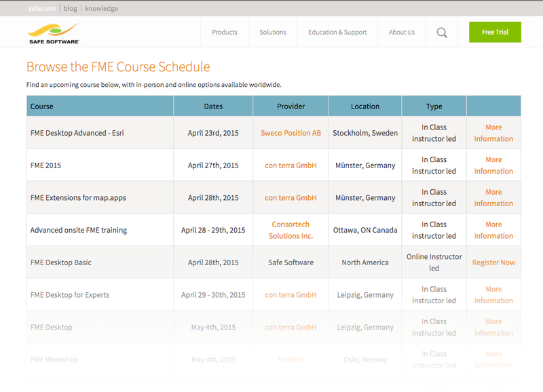Image resolution: width=543 pixels, height=392 pixels.
Task: Open Consortech Solutions Inc. provider link
Action: point(291,230)
